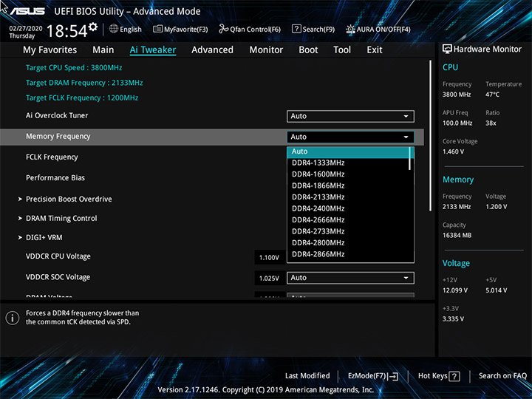
Task: Open MyFavorite(F3) shortcut
Action: [180, 29]
